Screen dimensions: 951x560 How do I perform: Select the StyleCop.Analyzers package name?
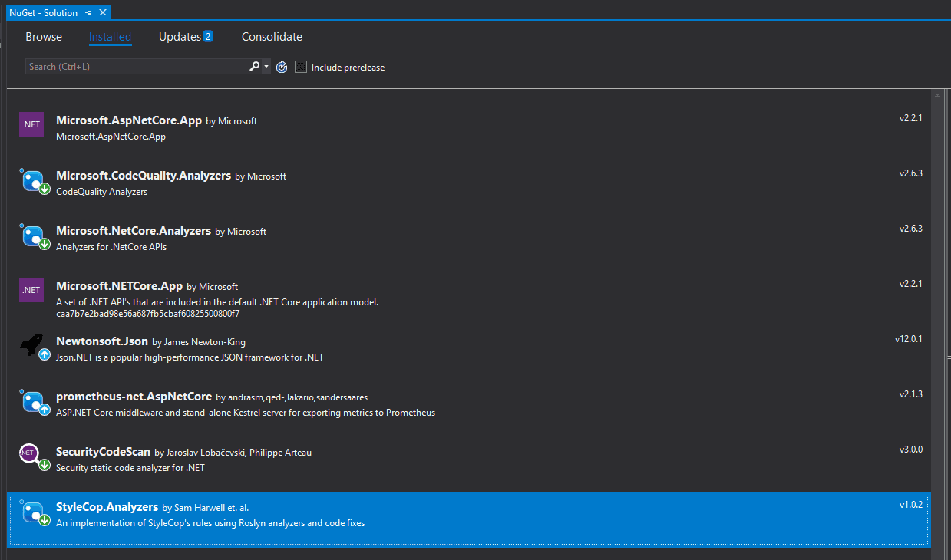[107, 507]
